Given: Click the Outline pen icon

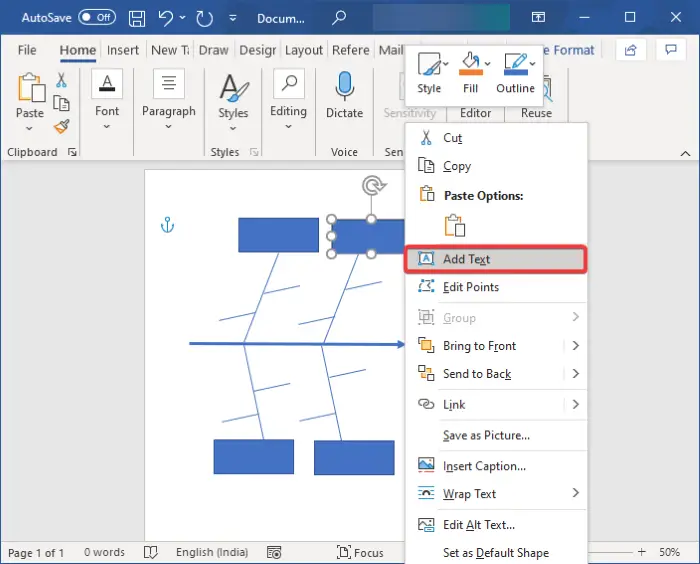Looking at the screenshot, I should pyautogui.click(x=516, y=64).
